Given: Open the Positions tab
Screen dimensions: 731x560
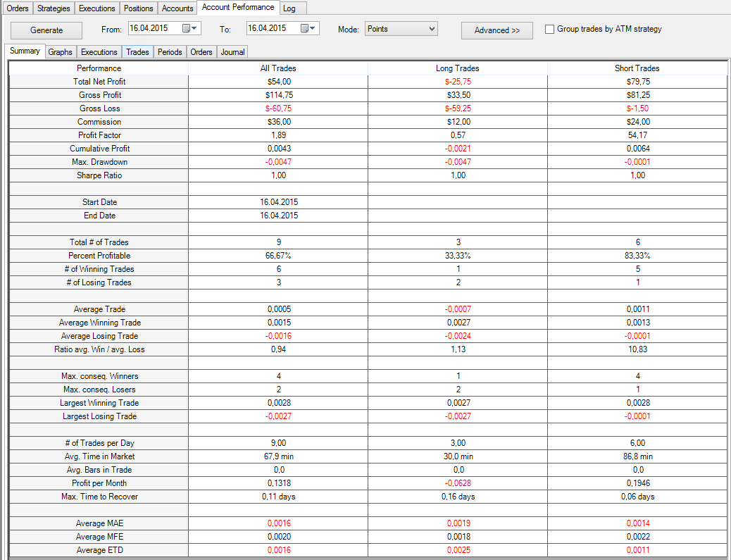Looking at the screenshot, I should [139, 8].
